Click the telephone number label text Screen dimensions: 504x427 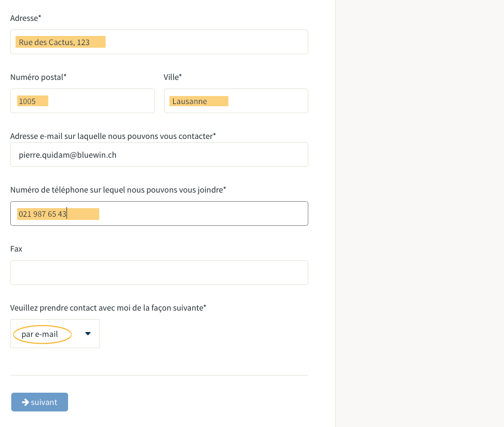coord(118,190)
